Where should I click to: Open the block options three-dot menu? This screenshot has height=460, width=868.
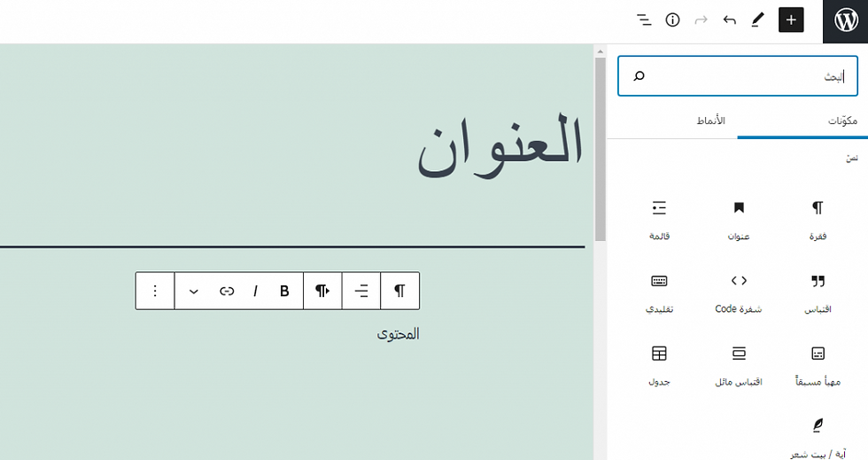tap(155, 291)
